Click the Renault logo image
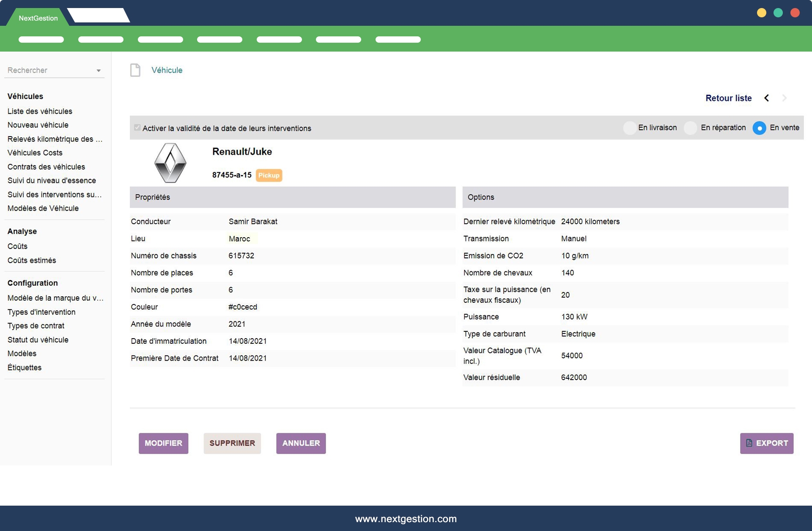Screen dimensions: 812x531 pyautogui.click(x=170, y=163)
